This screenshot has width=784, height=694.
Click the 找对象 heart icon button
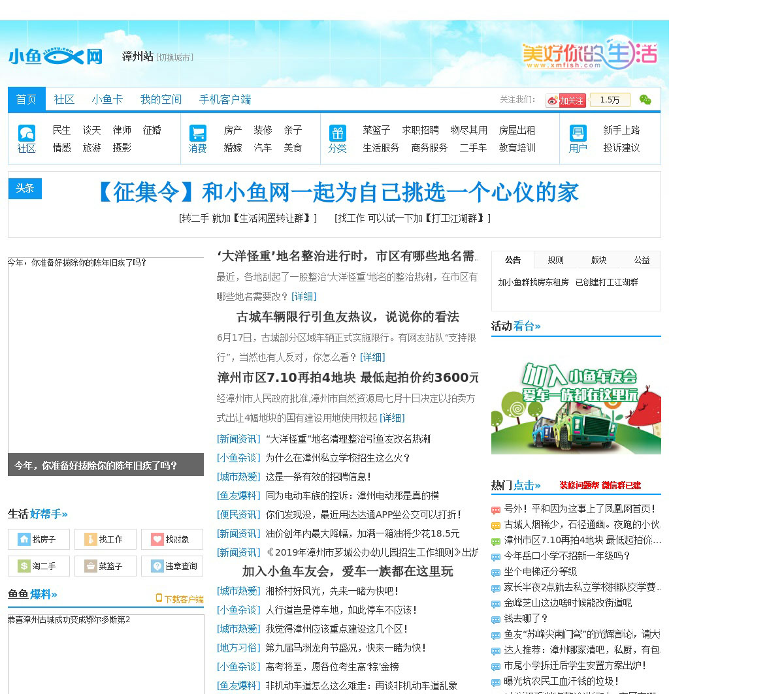(172, 539)
